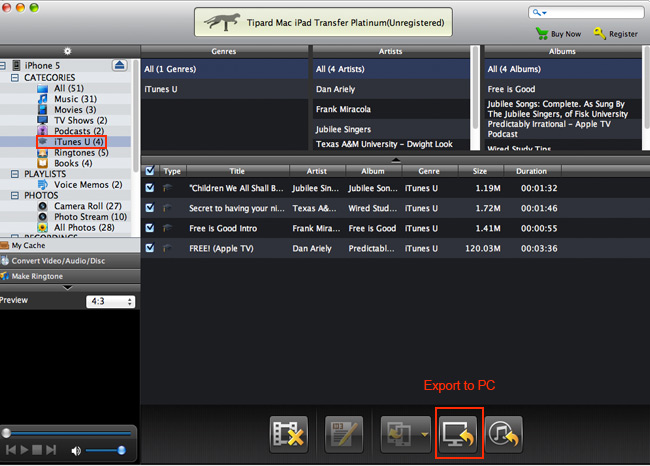The width and height of the screenshot is (650, 466).
Task: Select the Music (31) category
Action: click(75, 99)
